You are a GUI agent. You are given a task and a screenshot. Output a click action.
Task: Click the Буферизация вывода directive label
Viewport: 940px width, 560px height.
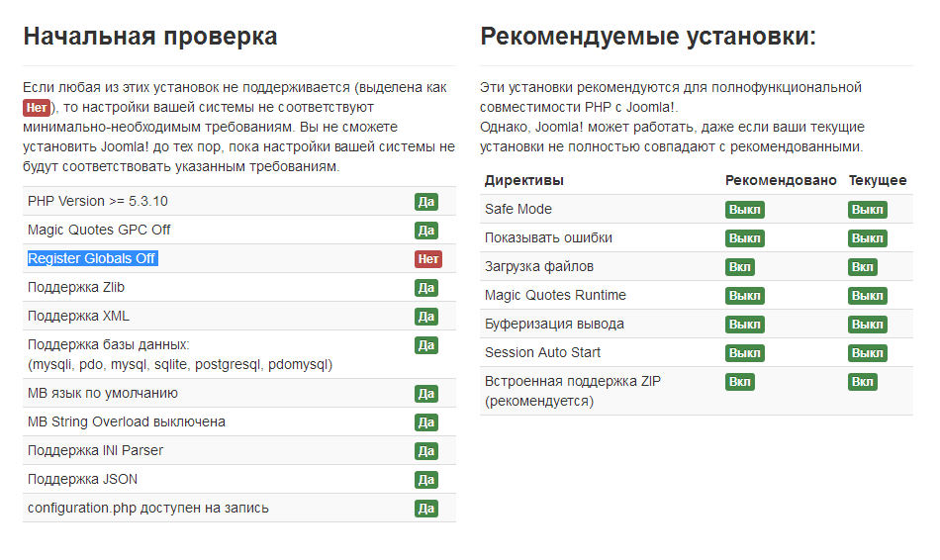pos(554,324)
